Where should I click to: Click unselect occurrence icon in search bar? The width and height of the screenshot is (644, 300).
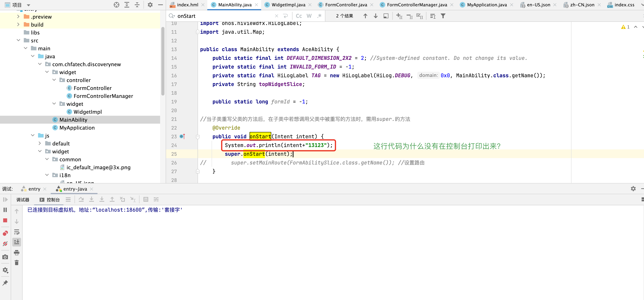click(410, 16)
